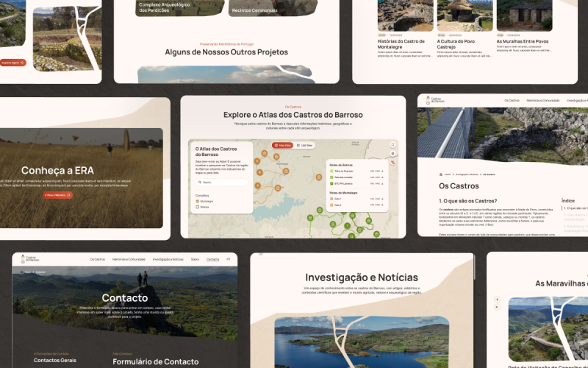This screenshot has width=588, height=368.
Task: Select orange castro marker near Montalegre label
Action: click(x=286, y=171)
